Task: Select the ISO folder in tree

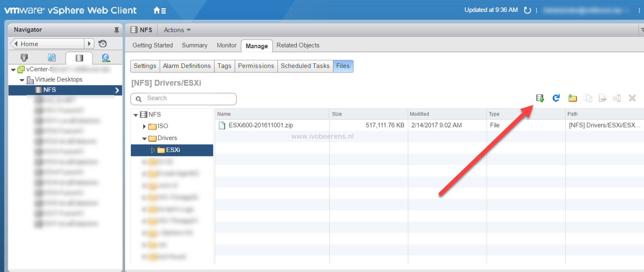Action: click(x=163, y=126)
